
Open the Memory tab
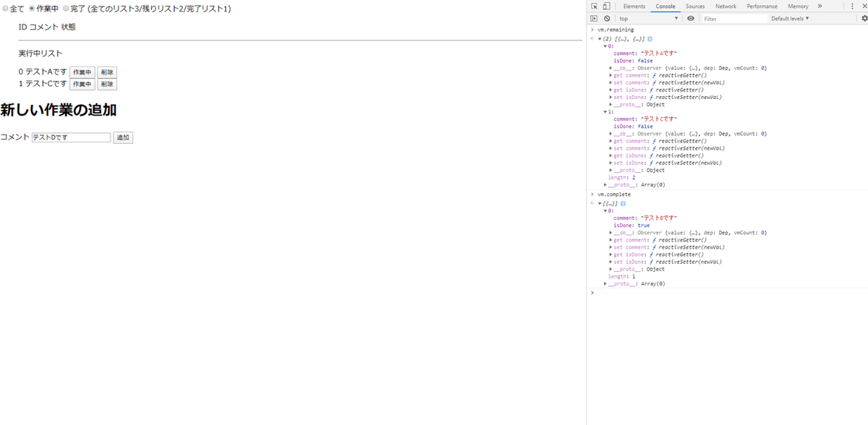point(798,6)
